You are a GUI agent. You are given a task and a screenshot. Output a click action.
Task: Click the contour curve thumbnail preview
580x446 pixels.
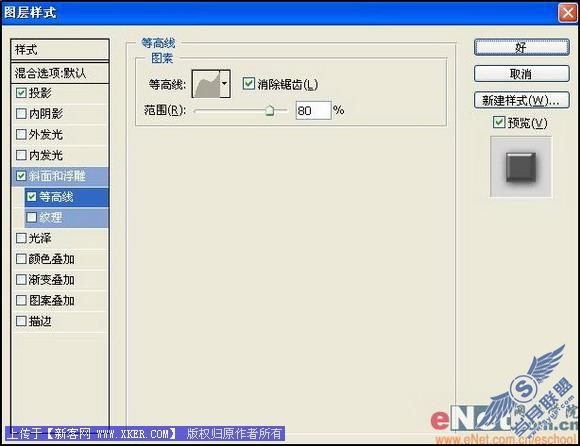(206, 84)
